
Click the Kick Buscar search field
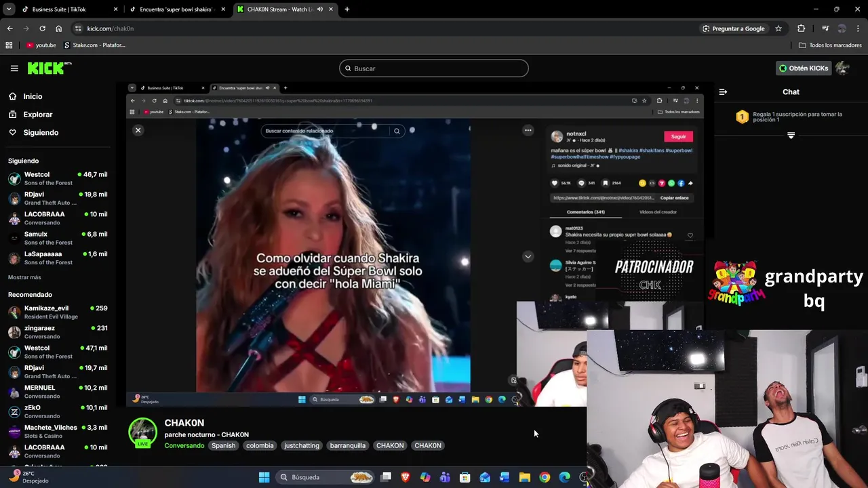point(434,68)
